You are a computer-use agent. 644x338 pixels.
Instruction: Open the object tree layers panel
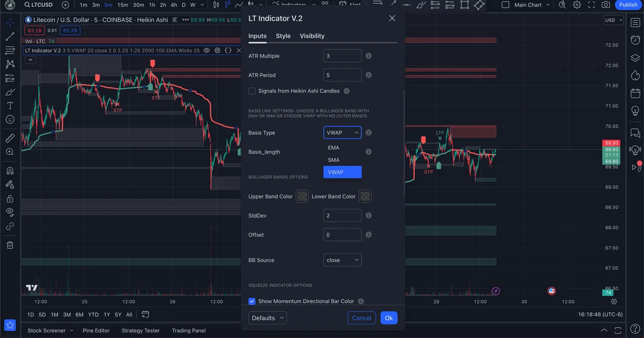635,58
